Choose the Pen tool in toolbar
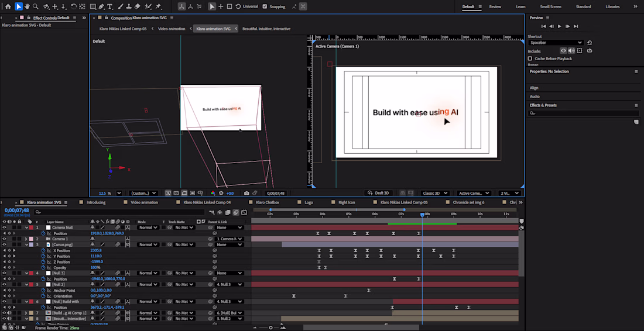Image resolution: width=644 pixels, height=331 pixels. (101, 6)
